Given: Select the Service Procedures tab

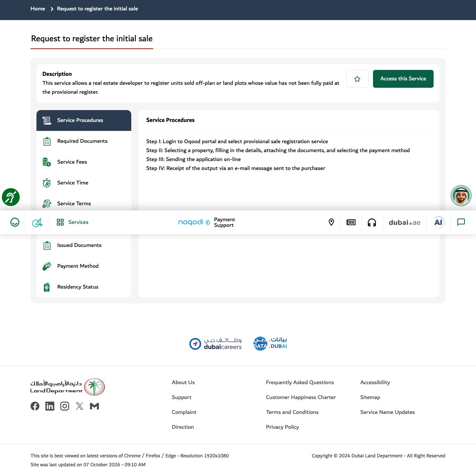Looking at the screenshot, I should tap(84, 120).
